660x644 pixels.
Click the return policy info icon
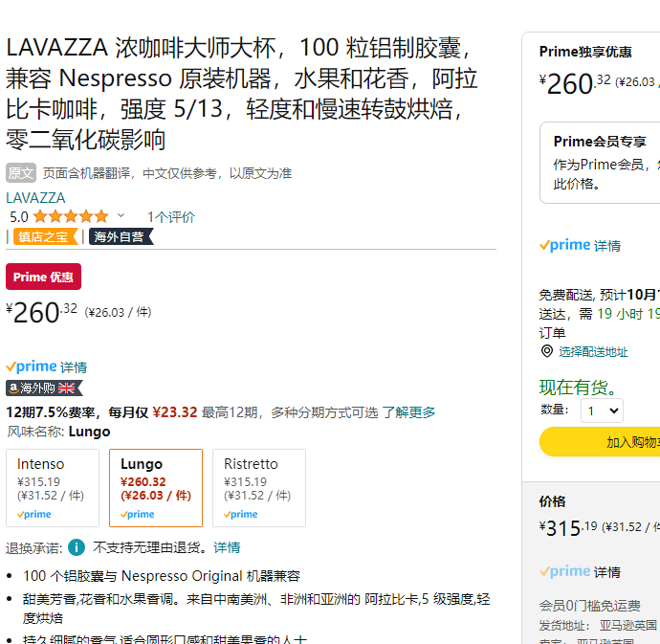point(77,547)
